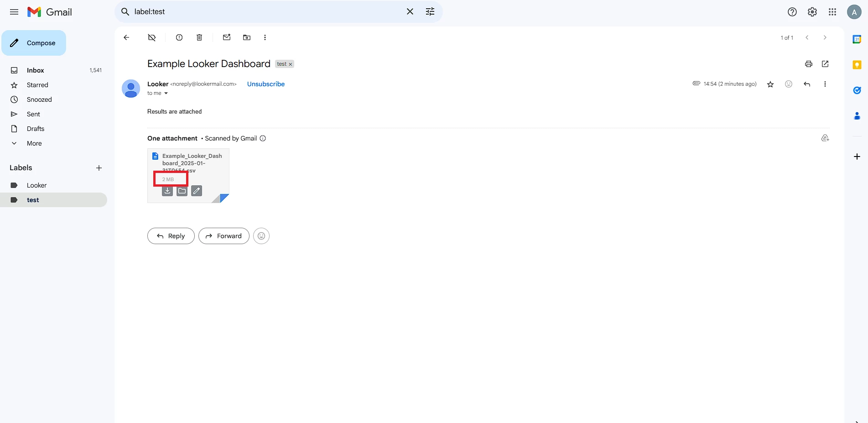Open Settings gear icon
The height and width of the screenshot is (423, 868).
(812, 12)
